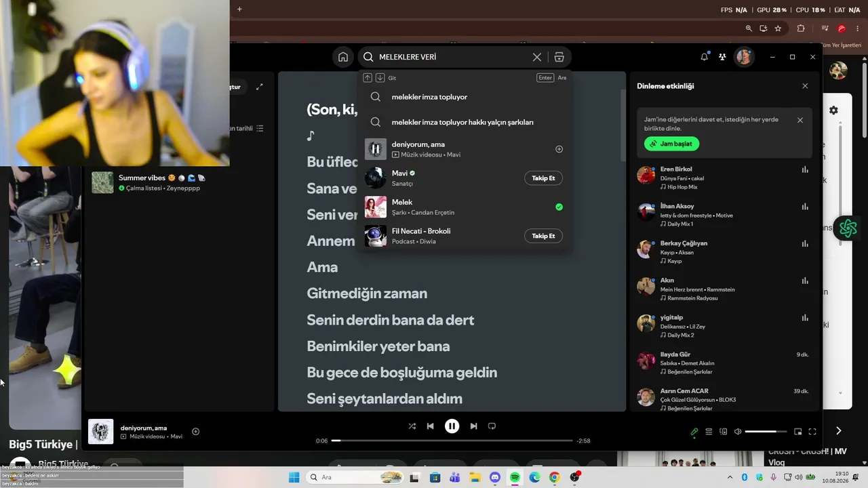Open Spotify notifications bell
Screen dimensions: 868x488
[704, 57]
